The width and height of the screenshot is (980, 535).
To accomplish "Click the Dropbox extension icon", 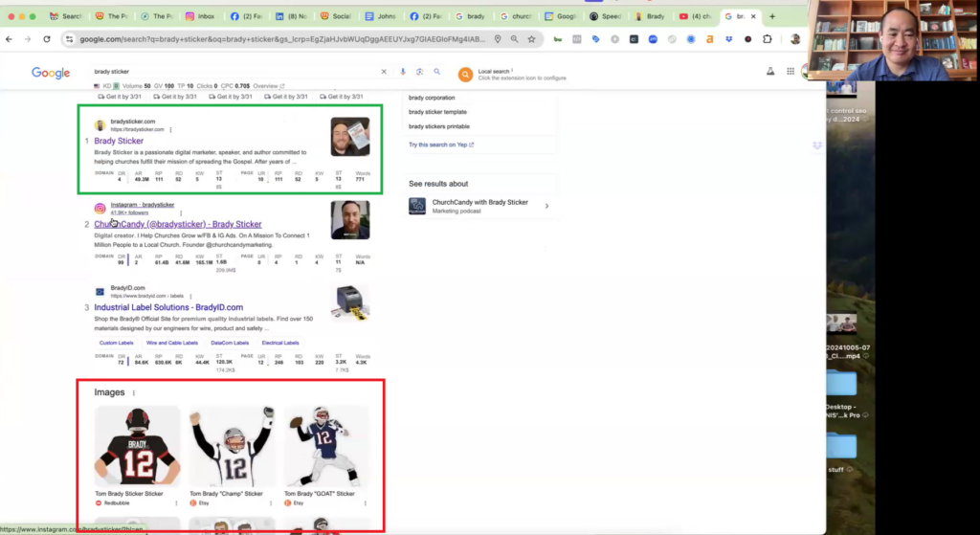I will 728,38.
